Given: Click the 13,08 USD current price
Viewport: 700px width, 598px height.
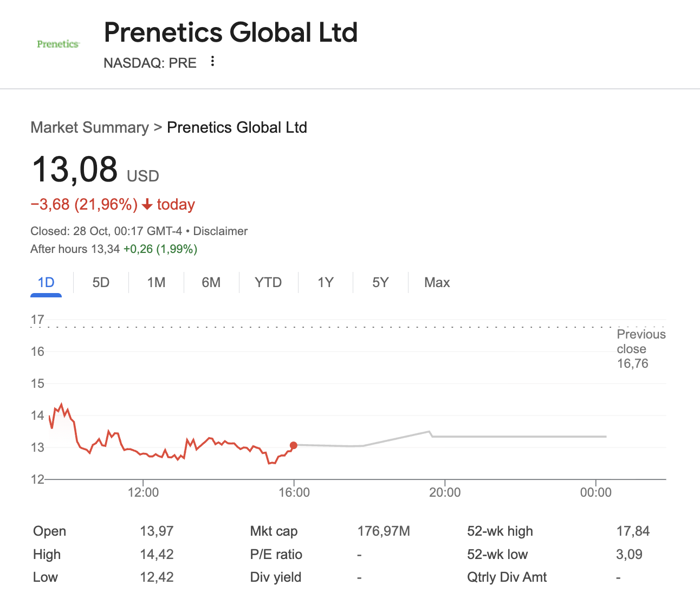Looking at the screenshot, I should [x=75, y=170].
